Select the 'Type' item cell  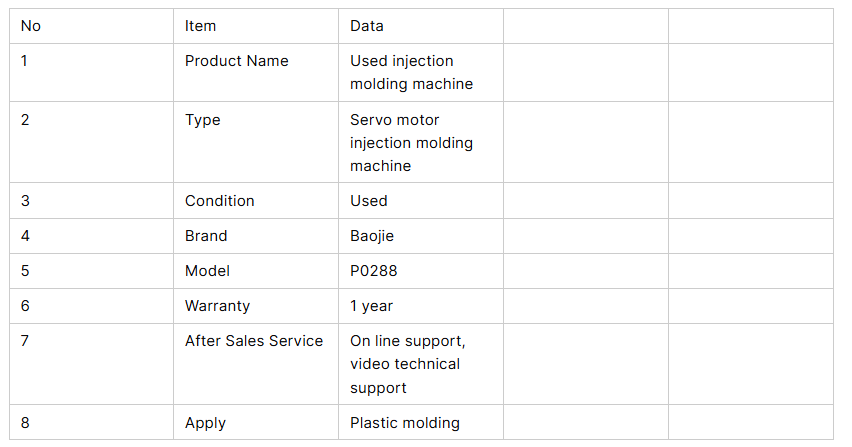click(203, 120)
